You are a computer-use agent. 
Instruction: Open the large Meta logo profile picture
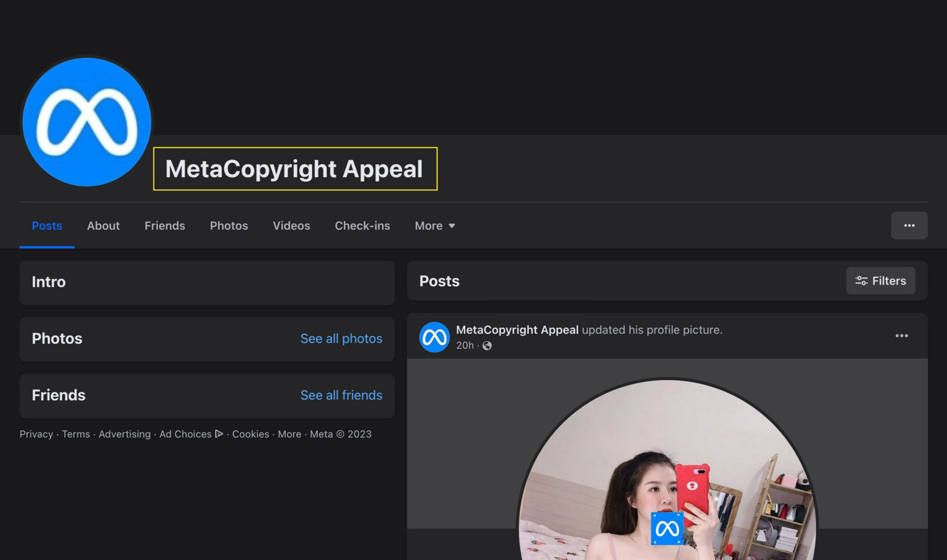point(87,122)
